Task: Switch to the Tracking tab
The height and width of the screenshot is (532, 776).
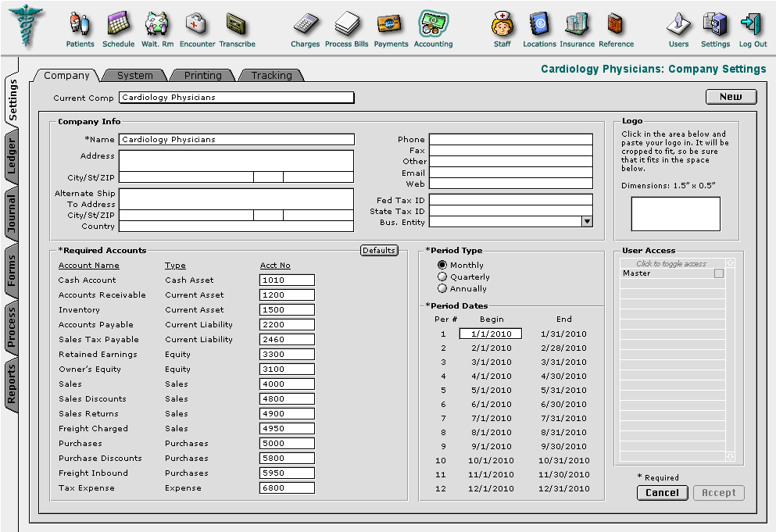Action: click(x=271, y=75)
